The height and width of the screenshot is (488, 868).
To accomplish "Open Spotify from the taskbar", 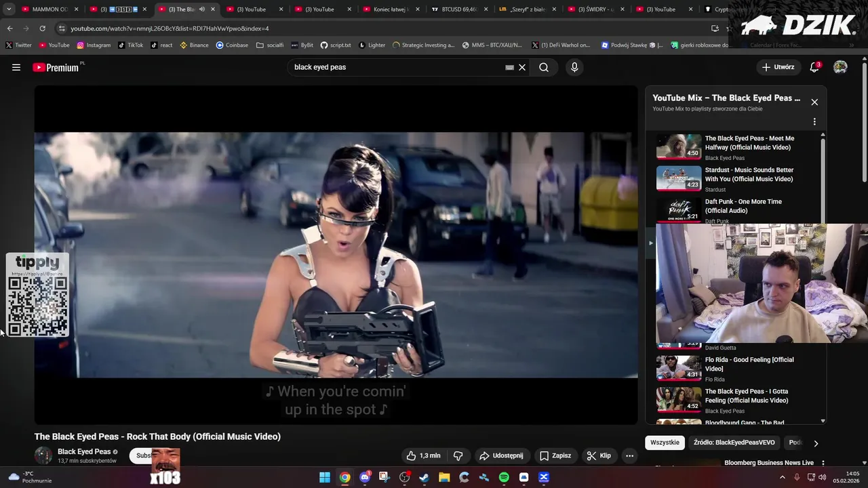I will [x=504, y=477].
